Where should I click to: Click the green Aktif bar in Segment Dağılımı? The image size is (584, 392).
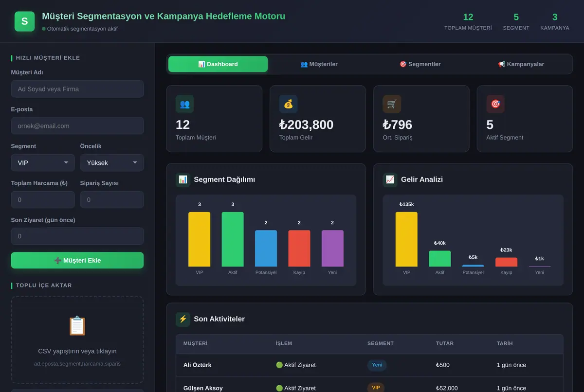point(233,239)
